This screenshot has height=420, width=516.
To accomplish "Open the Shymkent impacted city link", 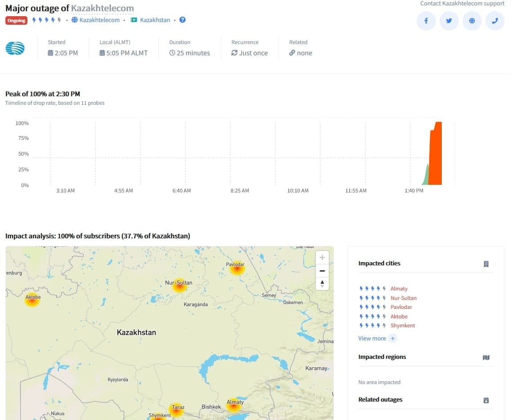I will click(x=403, y=326).
